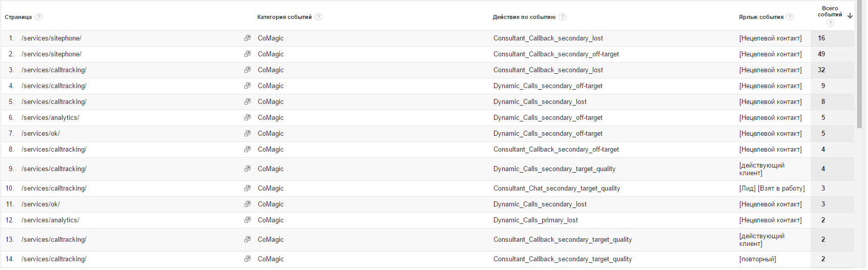Click Dynamic_Calls_primary_lost action in row 12
The width and height of the screenshot is (868, 270).
click(x=535, y=220)
